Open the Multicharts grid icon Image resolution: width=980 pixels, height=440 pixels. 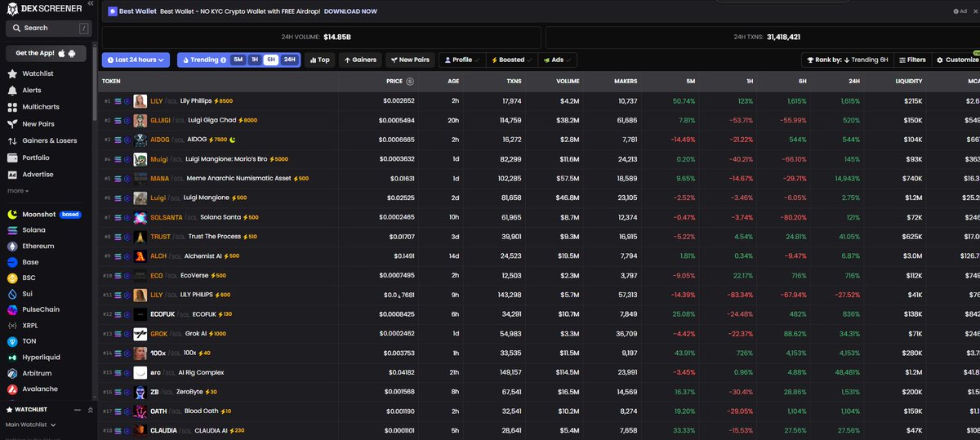point(12,107)
